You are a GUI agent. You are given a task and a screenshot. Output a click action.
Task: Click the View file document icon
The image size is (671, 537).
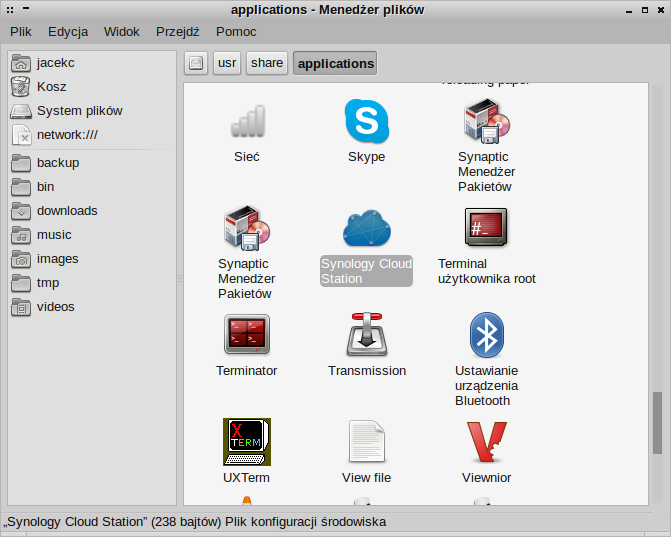tap(366, 442)
